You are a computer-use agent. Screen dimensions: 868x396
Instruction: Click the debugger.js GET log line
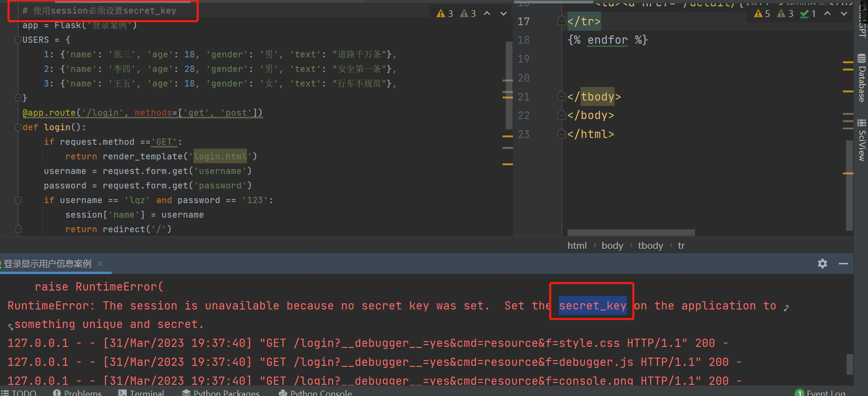tap(374, 362)
